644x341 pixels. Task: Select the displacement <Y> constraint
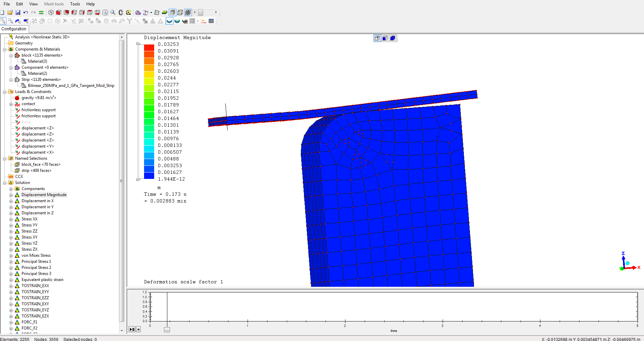pos(37,146)
